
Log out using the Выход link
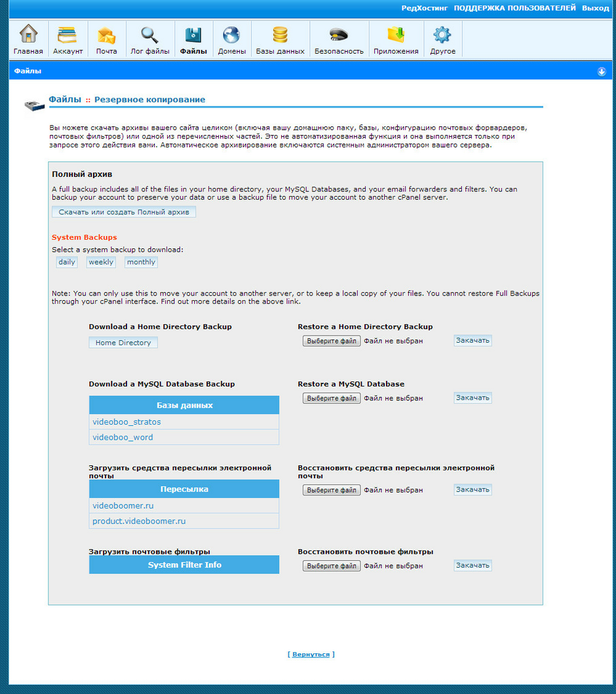tap(595, 8)
